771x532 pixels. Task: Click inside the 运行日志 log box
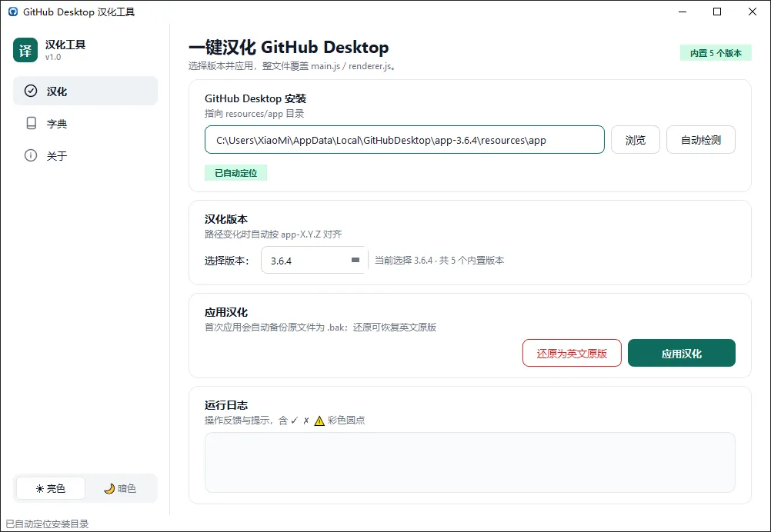pyautogui.click(x=469, y=462)
